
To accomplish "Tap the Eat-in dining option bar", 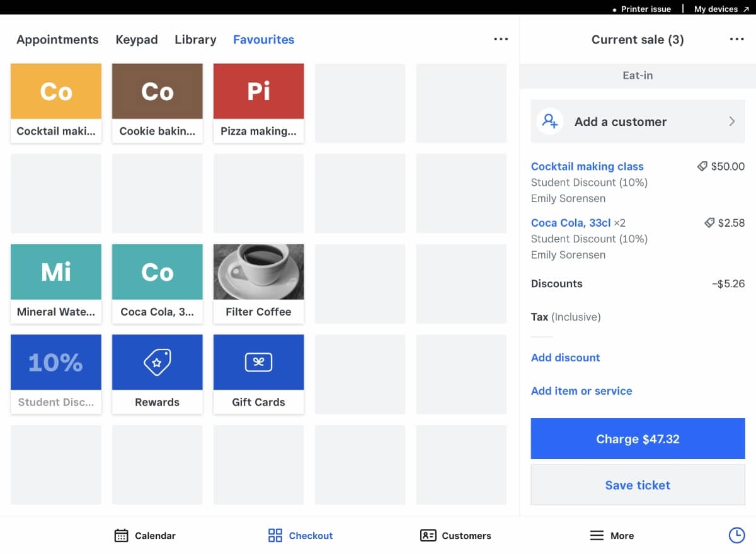I will coord(638,75).
